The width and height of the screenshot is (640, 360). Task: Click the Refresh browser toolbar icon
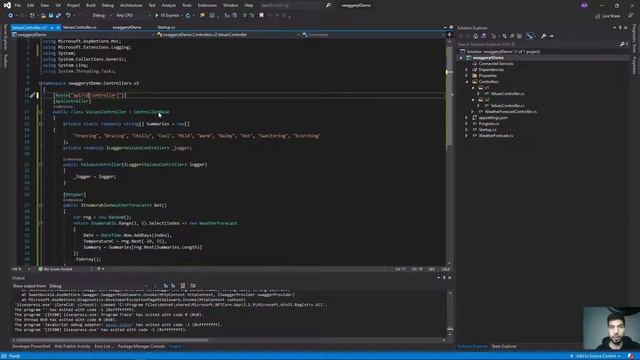[x=188, y=16]
